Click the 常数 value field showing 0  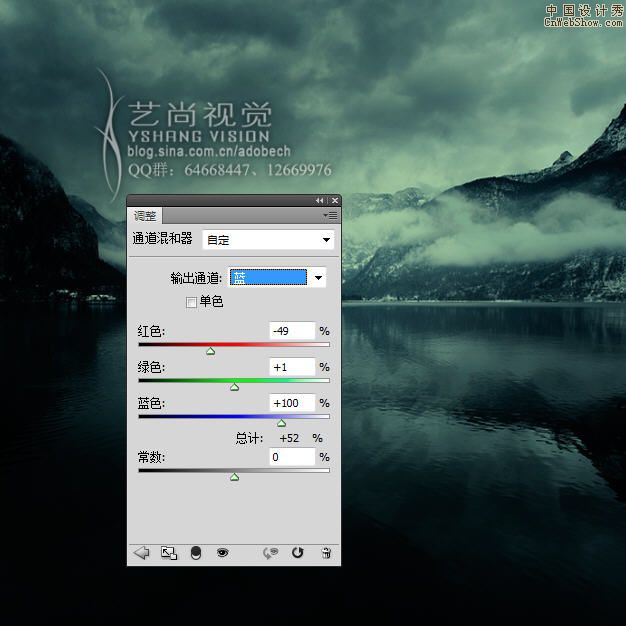pyautogui.click(x=292, y=457)
